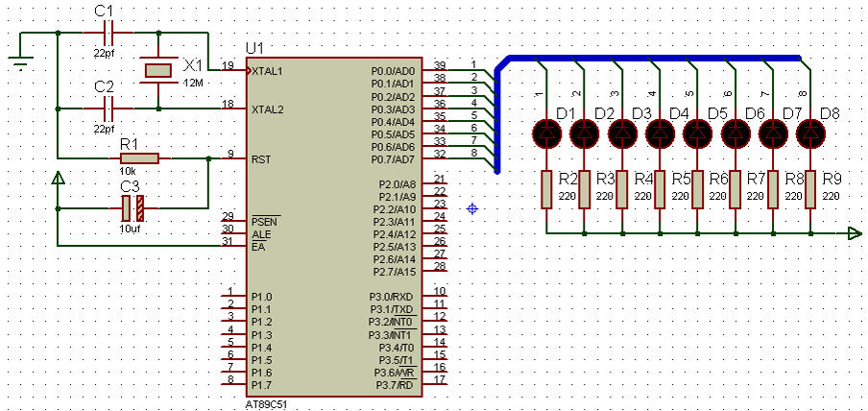This screenshot has width=868, height=411.
Task: Click the P3.7/RD pin label
Action: [x=395, y=385]
